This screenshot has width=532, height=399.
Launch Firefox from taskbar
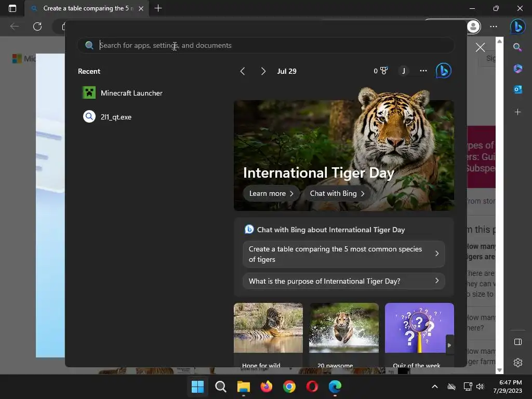(x=267, y=387)
